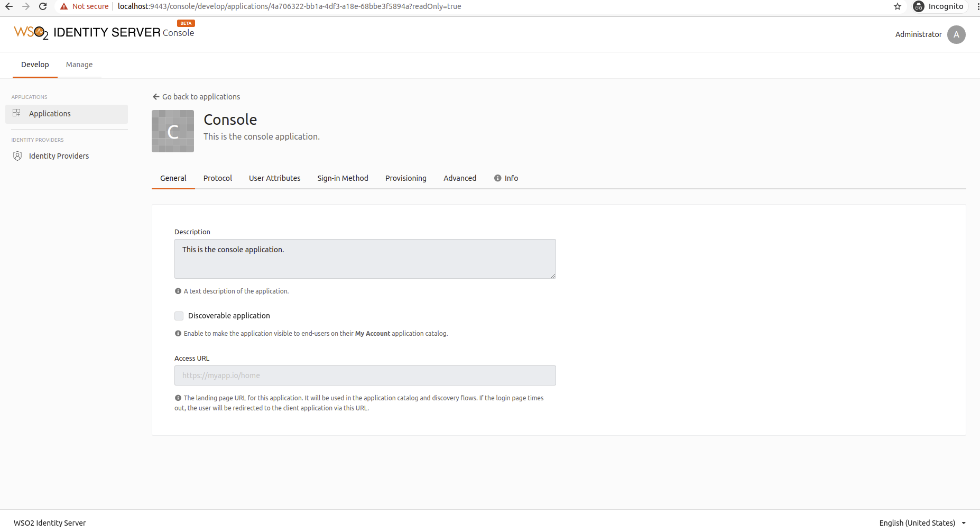Click the WSO2 Identity Server footer text
Screen dimensions: 980x532
pyautogui.click(x=50, y=523)
